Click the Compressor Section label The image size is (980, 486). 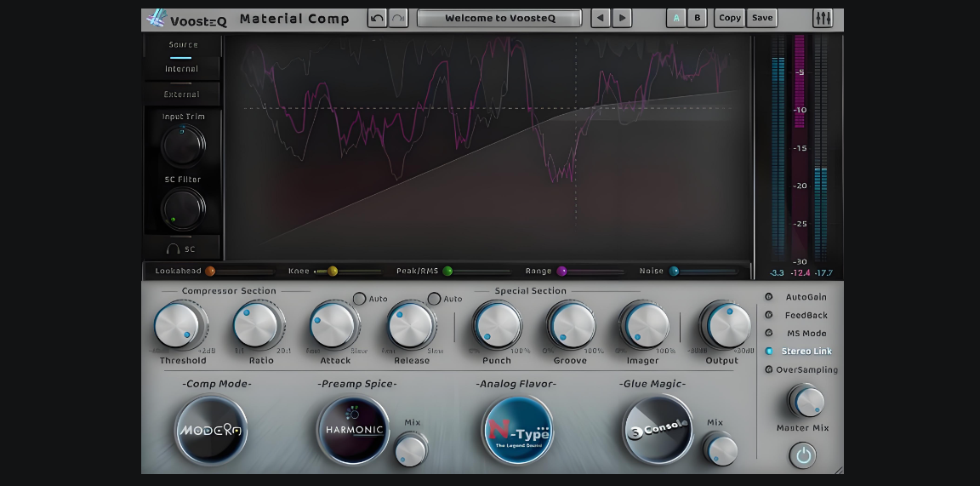point(229,291)
